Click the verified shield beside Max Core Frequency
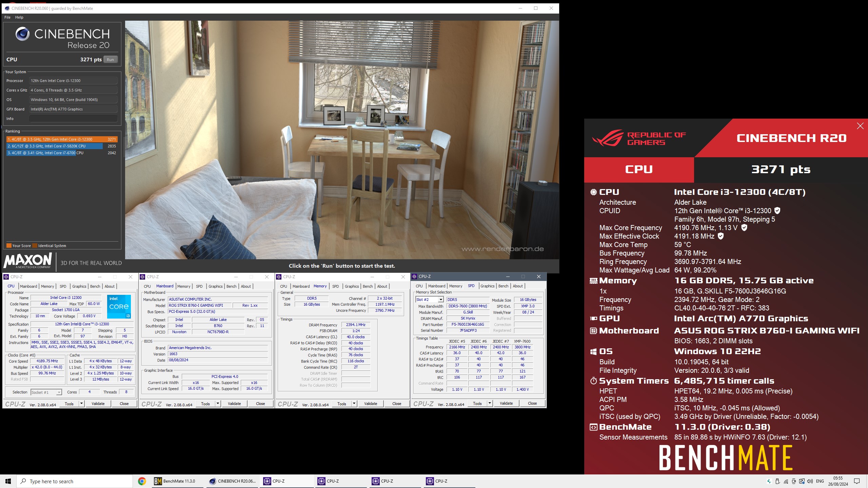 point(744,227)
